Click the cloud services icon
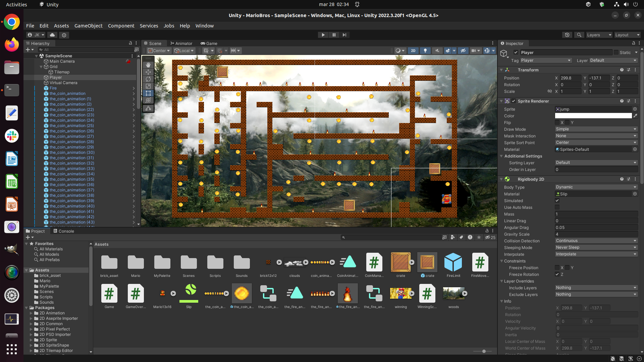This screenshot has width=644, height=362. click(52, 35)
